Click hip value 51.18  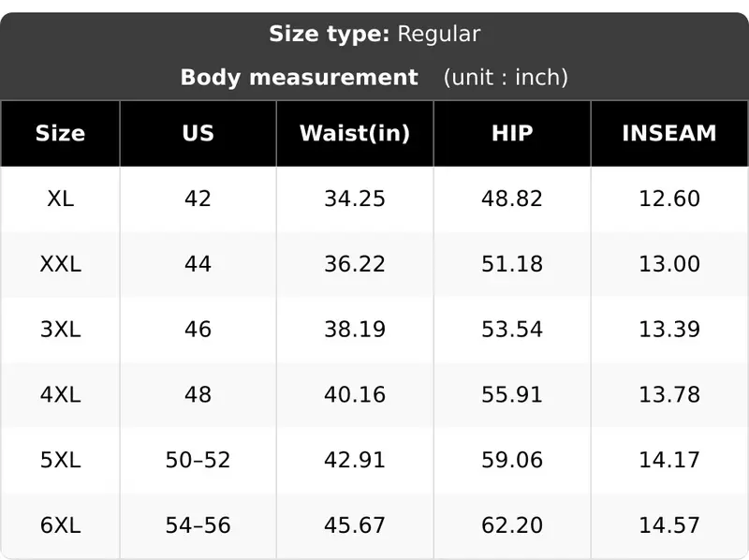(x=512, y=264)
